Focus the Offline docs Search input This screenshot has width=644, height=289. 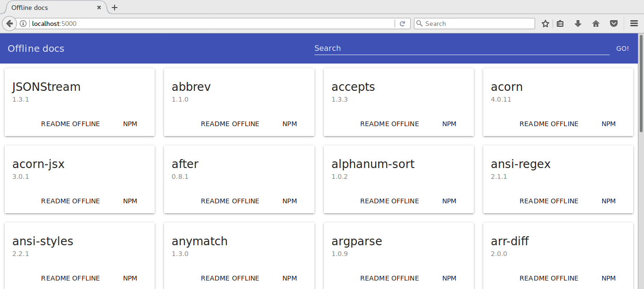(x=462, y=48)
